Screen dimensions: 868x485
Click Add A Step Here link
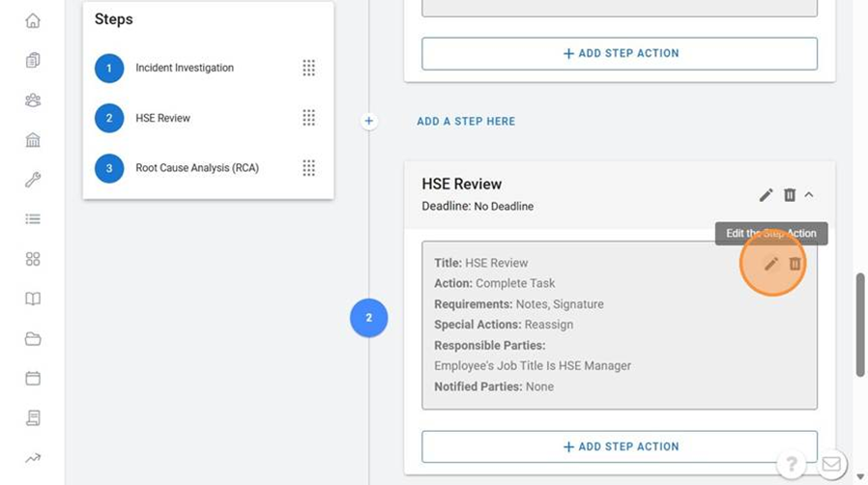click(x=466, y=122)
